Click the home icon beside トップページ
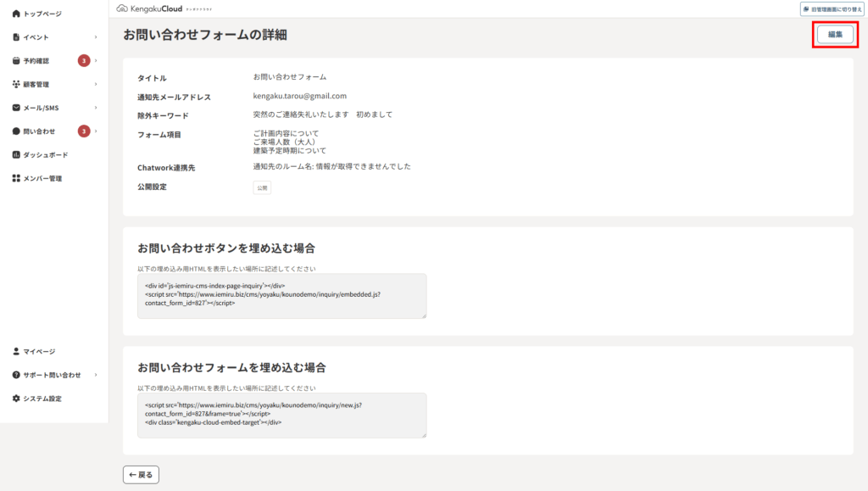 (16, 14)
